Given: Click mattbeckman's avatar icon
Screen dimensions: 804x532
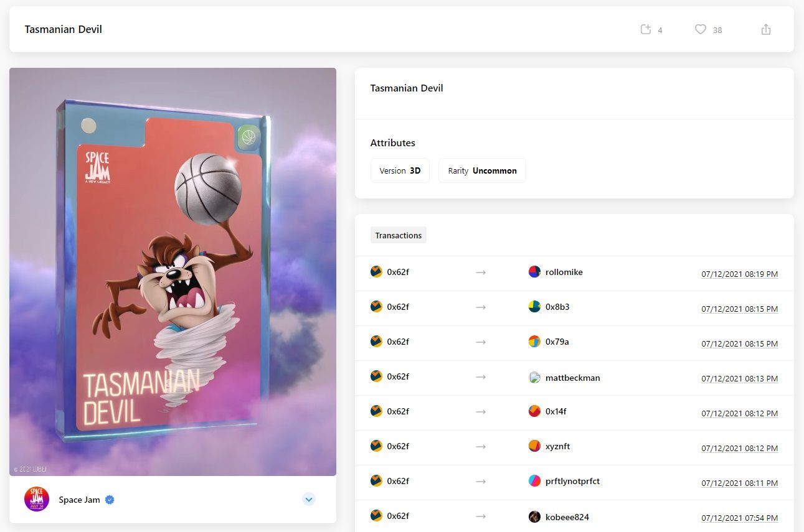Looking at the screenshot, I should pos(534,377).
